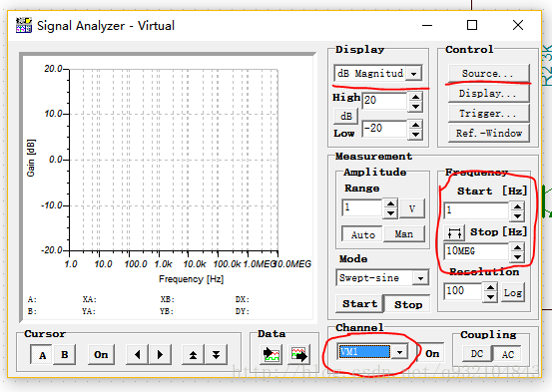Select cursor A
This screenshot has width=552, height=392.
(42, 355)
